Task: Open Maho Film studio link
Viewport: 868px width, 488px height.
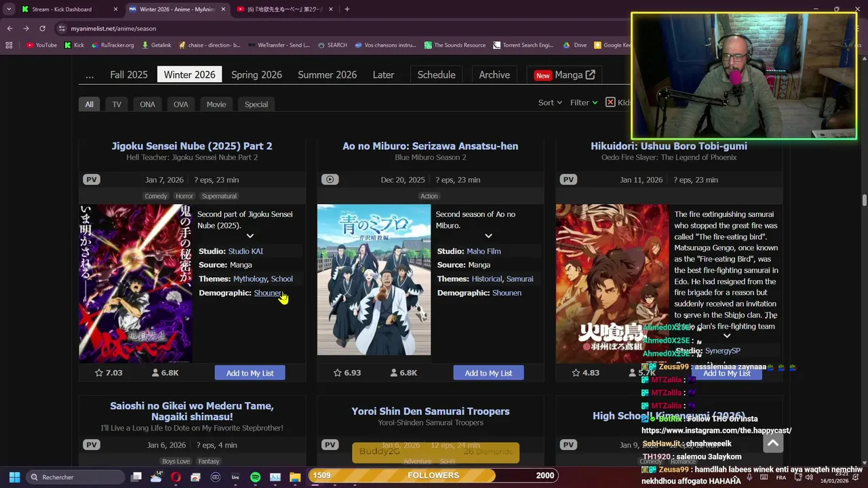Action: (484, 251)
